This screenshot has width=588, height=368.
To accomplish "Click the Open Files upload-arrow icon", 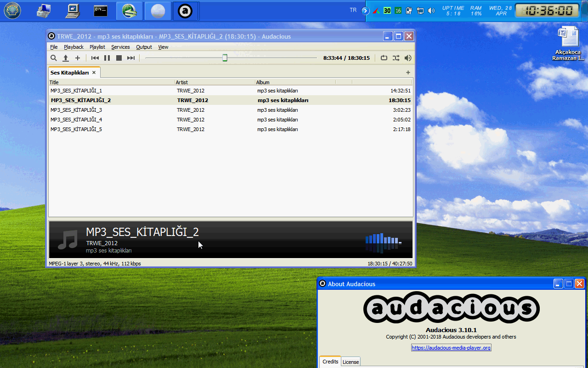I will coord(66,58).
